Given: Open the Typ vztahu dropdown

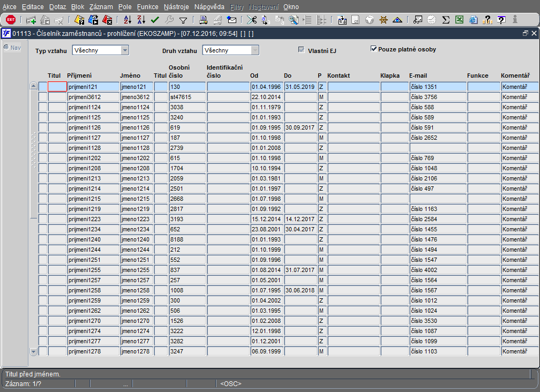Looking at the screenshot, I should pyautogui.click(x=125, y=50).
